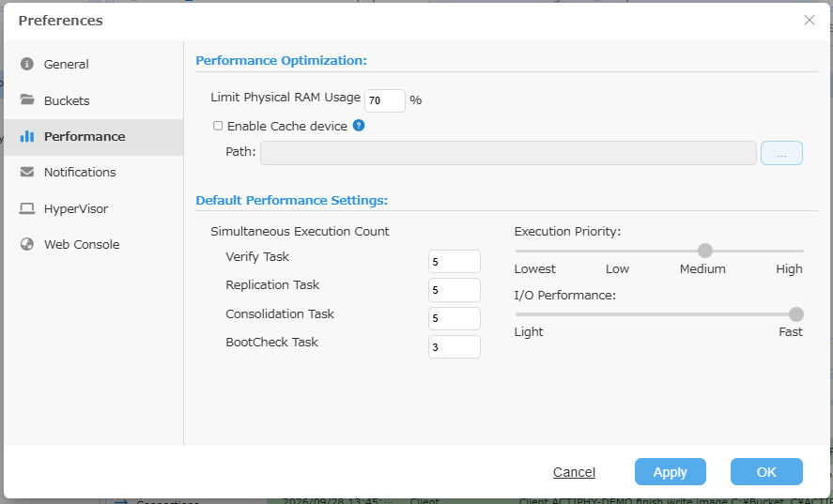Viewport: 833px width, 504px height.
Task: Click the browse button next to Path
Action: 781,154
